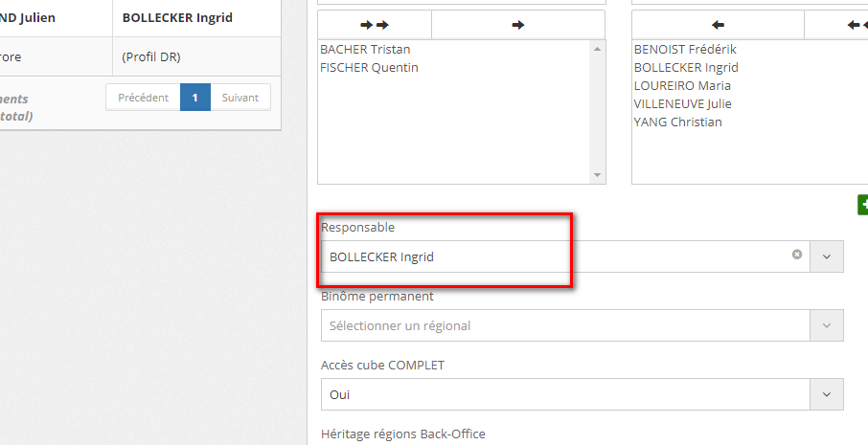Expand the Accès cube COMPLET dropdown
This screenshot has width=868, height=445.
(x=827, y=394)
